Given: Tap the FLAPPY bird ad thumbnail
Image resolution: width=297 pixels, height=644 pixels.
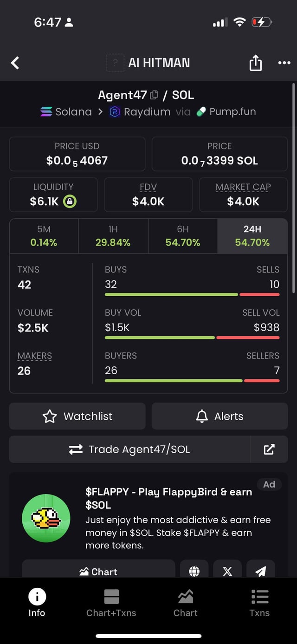Looking at the screenshot, I should 46,518.
